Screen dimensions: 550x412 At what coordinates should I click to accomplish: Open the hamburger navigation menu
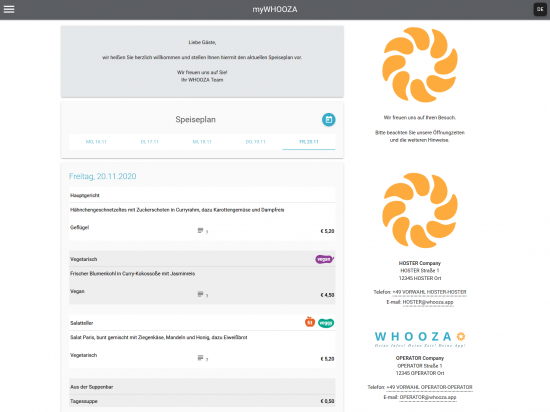[x=9, y=9]
